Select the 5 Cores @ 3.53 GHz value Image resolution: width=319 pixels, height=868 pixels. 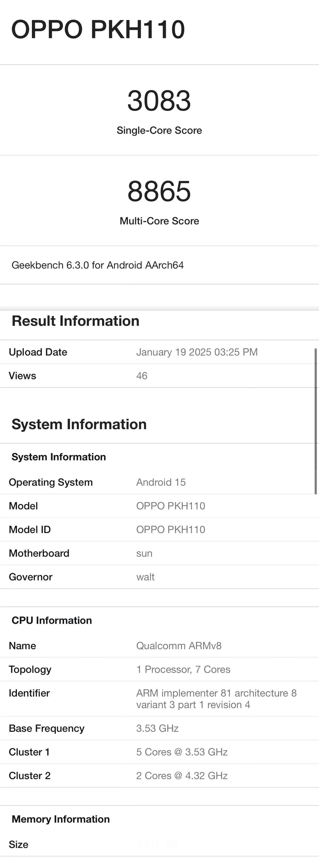click(x=182, y=752)
